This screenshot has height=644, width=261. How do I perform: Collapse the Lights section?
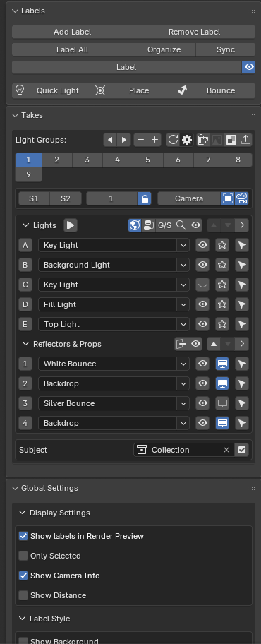click(x=25, y=225)
